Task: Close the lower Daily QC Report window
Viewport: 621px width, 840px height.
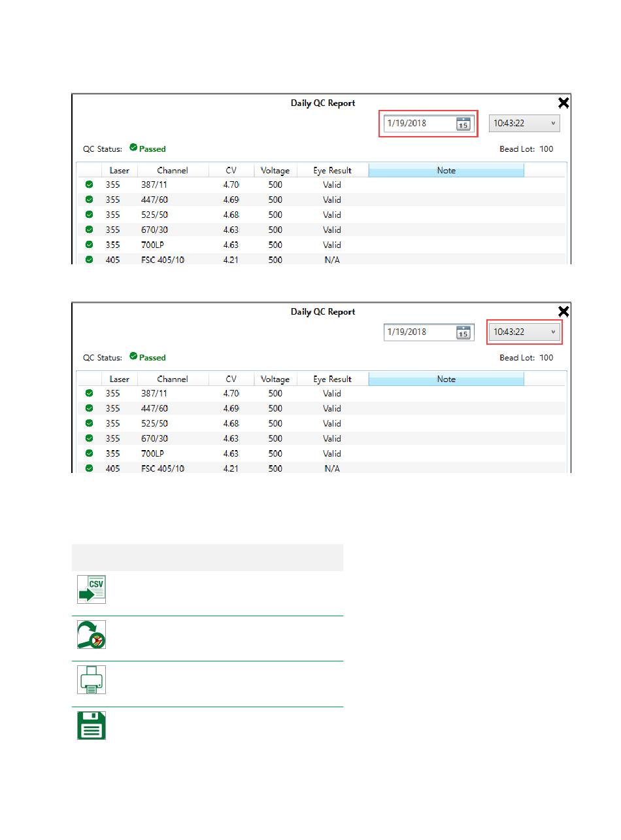Action: (x=563, y=311)
